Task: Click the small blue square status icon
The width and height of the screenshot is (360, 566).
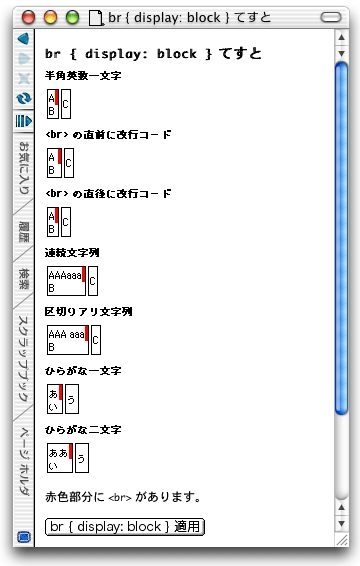Action: point(24,537)
